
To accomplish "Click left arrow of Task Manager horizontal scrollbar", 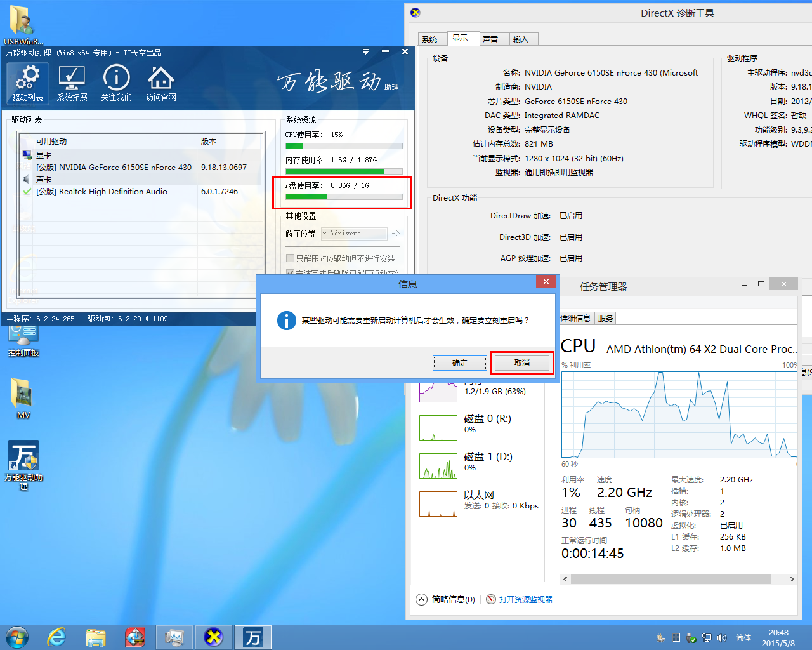I will click(x=565, y=579).
